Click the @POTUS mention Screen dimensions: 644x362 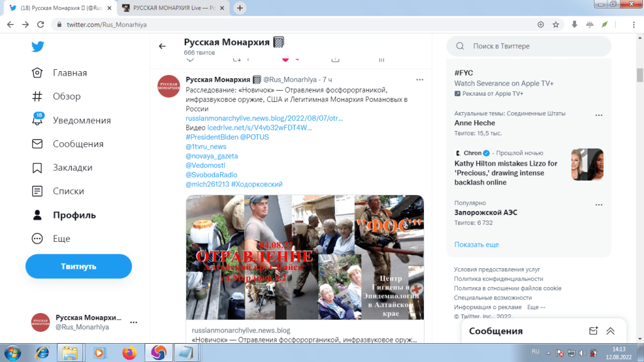click(254, 137)
